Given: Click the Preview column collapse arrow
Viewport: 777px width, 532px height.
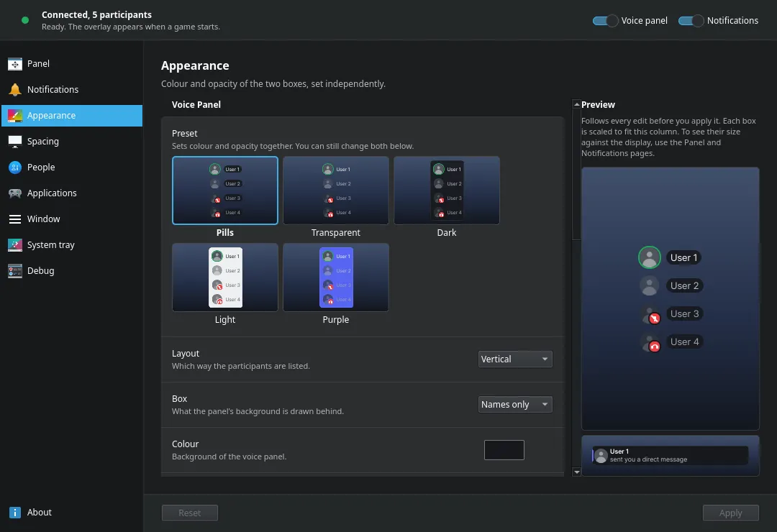Looking at the screenshot, I should (576, 104).
